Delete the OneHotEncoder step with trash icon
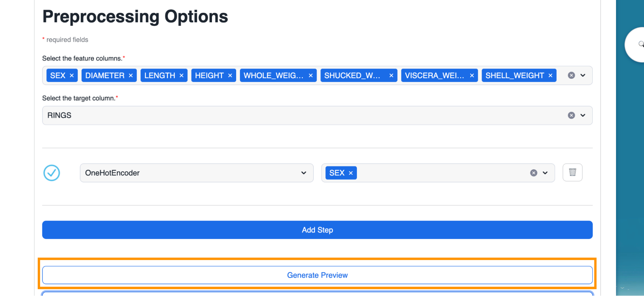The image size is (644, 296). [x=572, y=172]
